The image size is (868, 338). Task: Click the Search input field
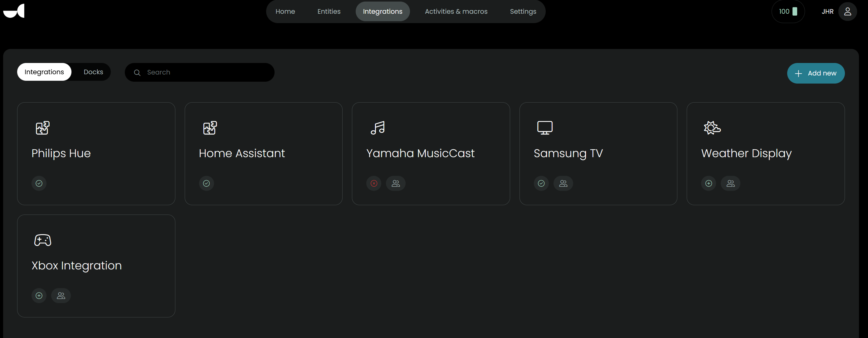click(206, 72)
